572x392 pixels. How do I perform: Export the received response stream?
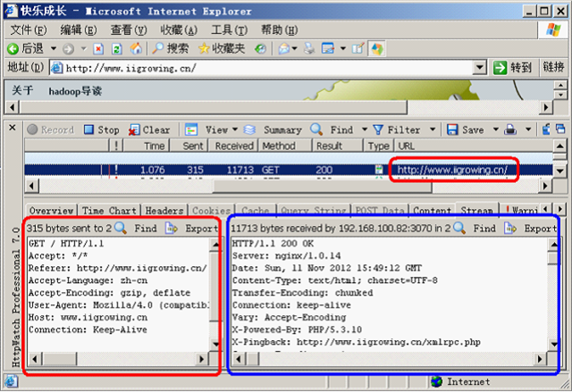(x=530, y=229)
